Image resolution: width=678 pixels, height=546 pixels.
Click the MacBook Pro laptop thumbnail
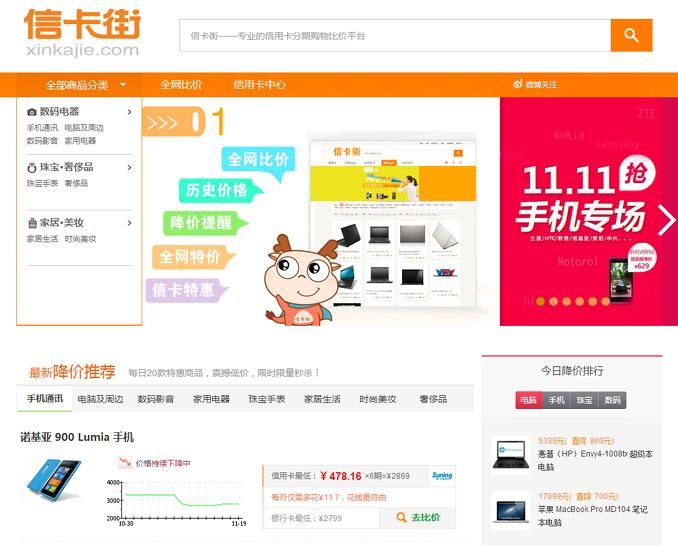[511, 511]
